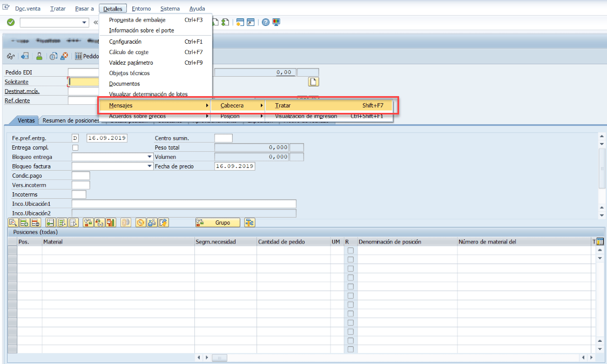
Task: Click the Inco.Ubicación1 input field
Action: tap(184, 204)
